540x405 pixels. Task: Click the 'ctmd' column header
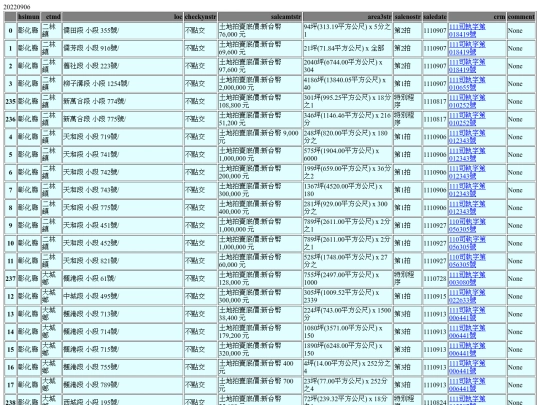(x=51, y=17)
